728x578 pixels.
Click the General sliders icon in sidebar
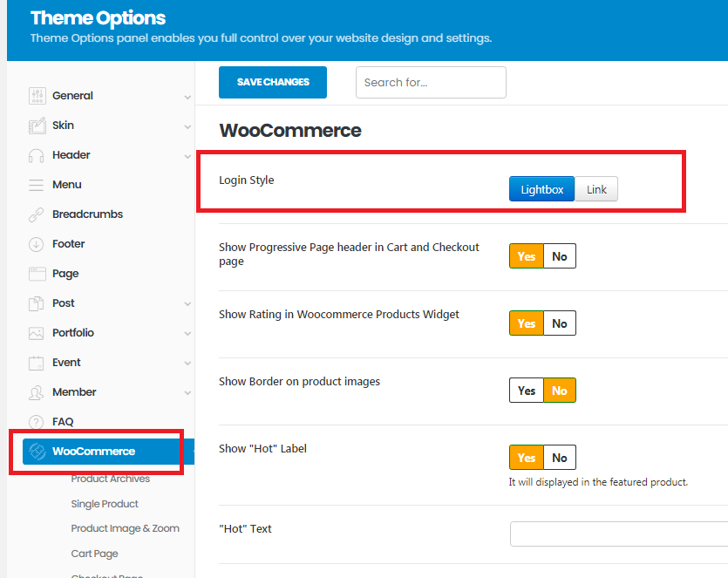tap(37, 96)
